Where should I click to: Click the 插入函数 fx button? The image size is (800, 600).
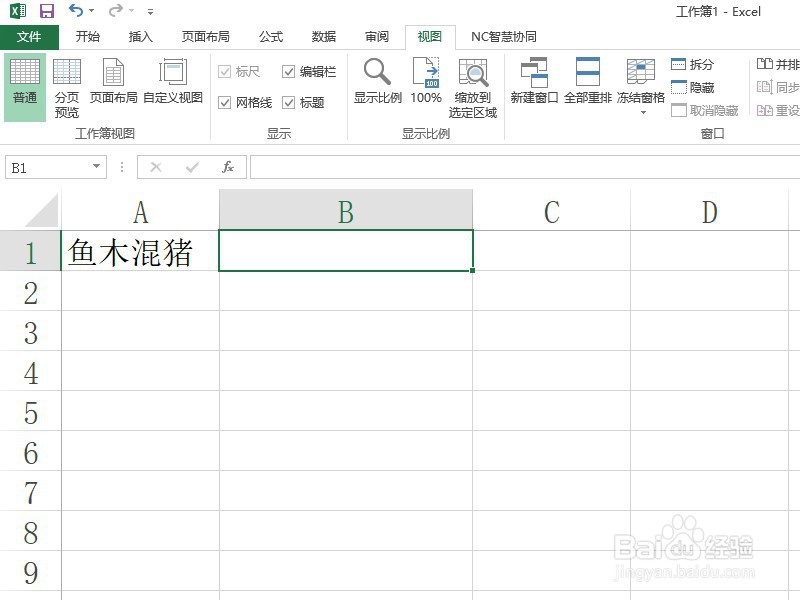click(225, 167)
